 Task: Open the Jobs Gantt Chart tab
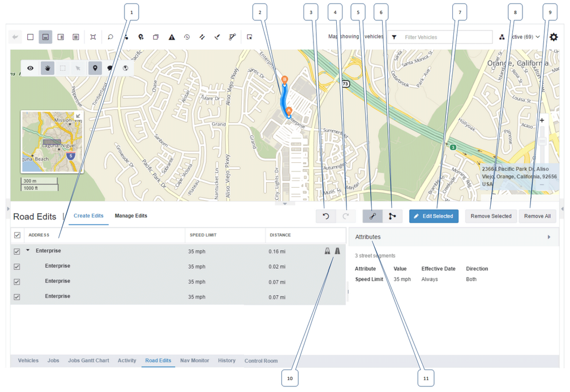[x=88, y=361]
